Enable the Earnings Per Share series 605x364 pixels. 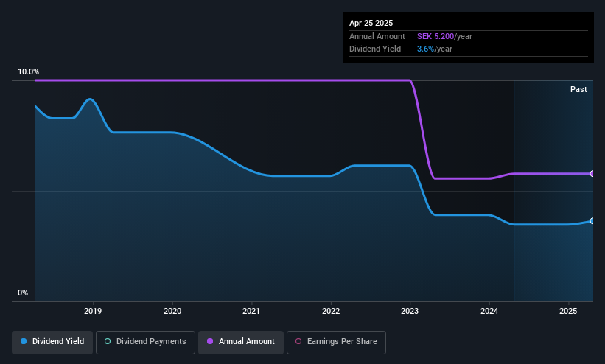click(x=336, y=342)
